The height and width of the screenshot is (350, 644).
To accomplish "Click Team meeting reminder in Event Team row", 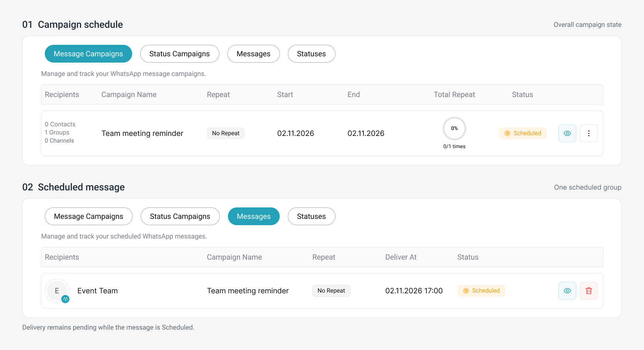I will coord(248,291).
